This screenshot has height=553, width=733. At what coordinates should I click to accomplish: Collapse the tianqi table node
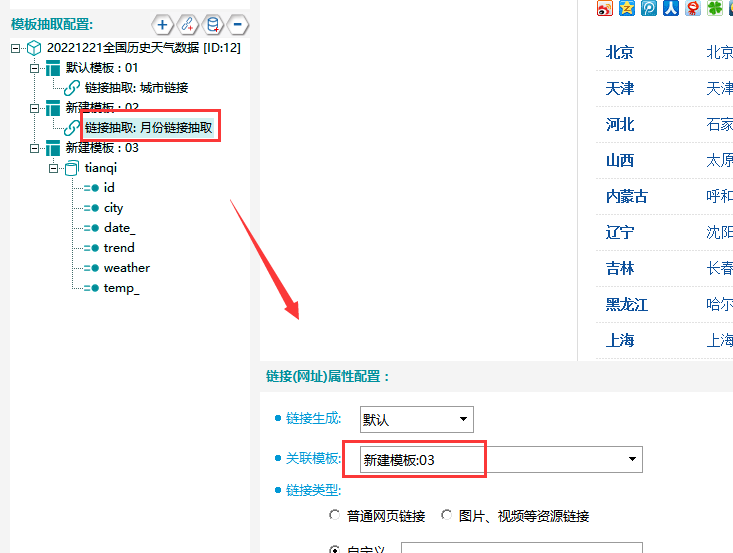[53, 168]
